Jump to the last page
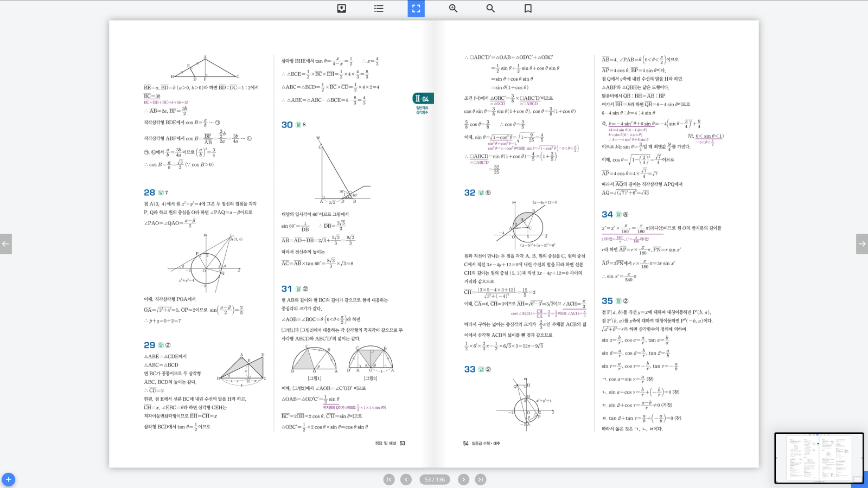Image resolution: width=868 pixels, height=488 pixels. [x=481, y=479]
